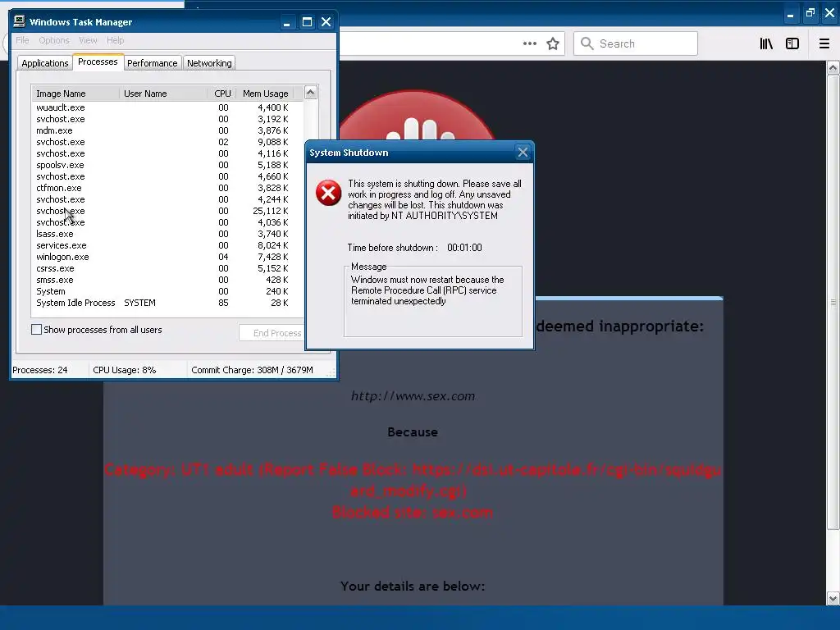
Task: Click the browser page scrollbar thumb
Action: click(833, 302)
